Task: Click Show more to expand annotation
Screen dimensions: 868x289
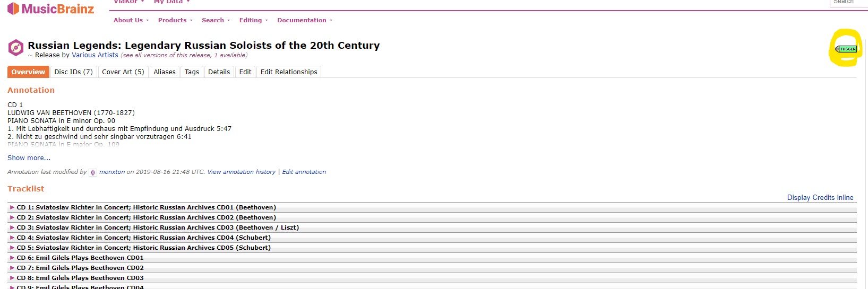Action: point(29,158)
